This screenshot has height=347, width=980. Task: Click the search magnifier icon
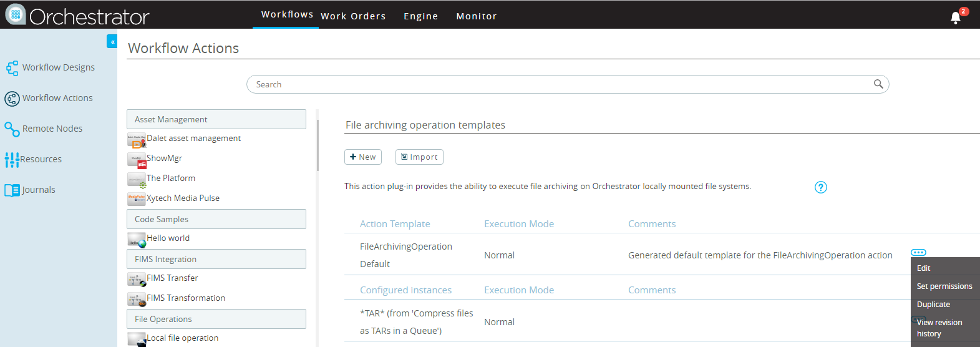[x=878, y=84]
